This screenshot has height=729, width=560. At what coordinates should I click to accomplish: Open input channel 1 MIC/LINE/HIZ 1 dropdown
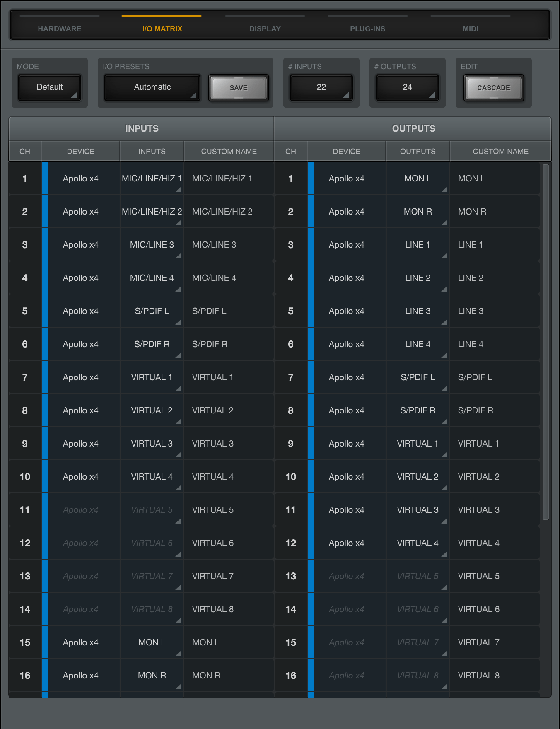point(152,179)
